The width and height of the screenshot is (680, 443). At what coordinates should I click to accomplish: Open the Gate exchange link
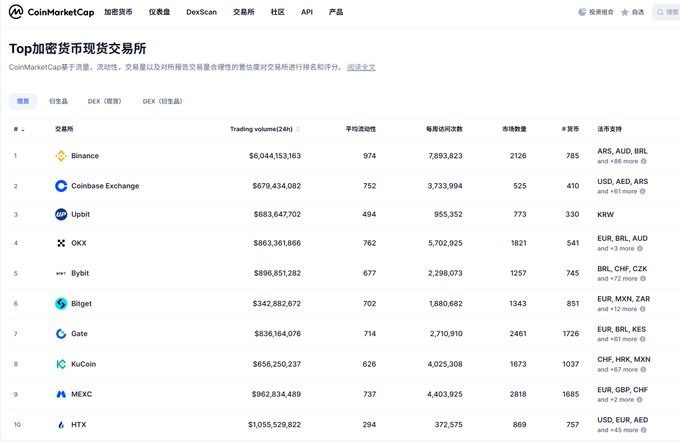coord(79,334)
